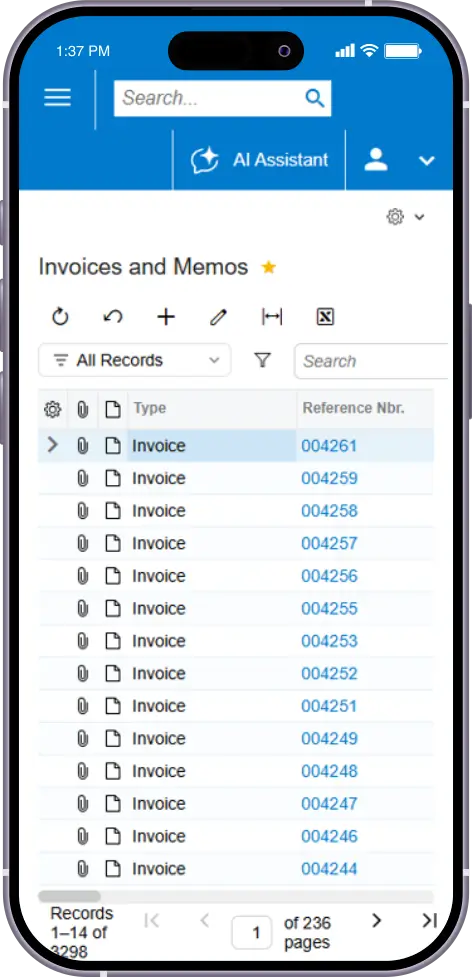This screenshot has height=977, width=472.
Task: Open the AI Assistant
Action: point(259,160)
